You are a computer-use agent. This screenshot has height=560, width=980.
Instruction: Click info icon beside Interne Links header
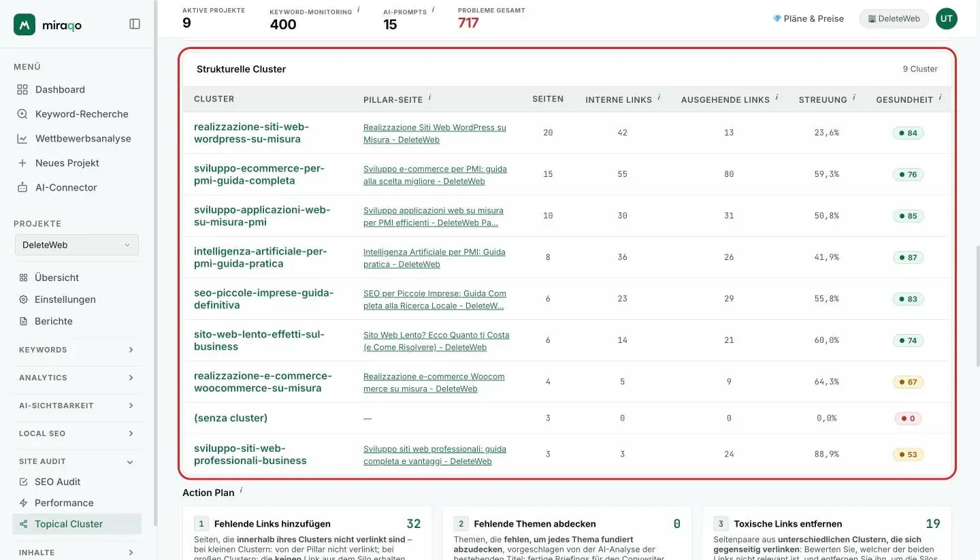659,98
